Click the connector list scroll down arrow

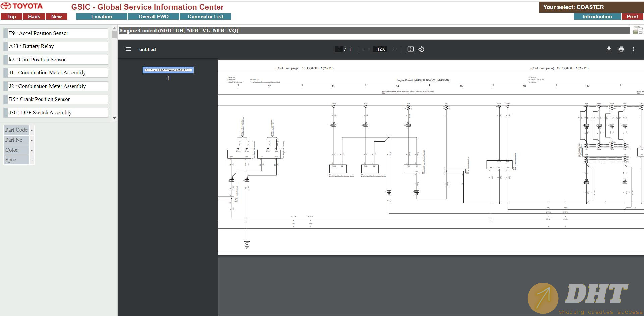point(114,118)
